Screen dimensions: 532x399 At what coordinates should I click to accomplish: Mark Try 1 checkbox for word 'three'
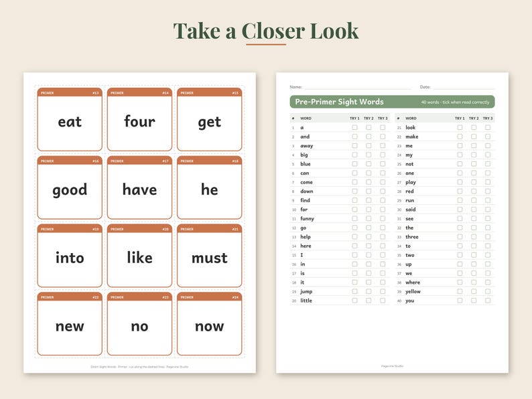460,236
